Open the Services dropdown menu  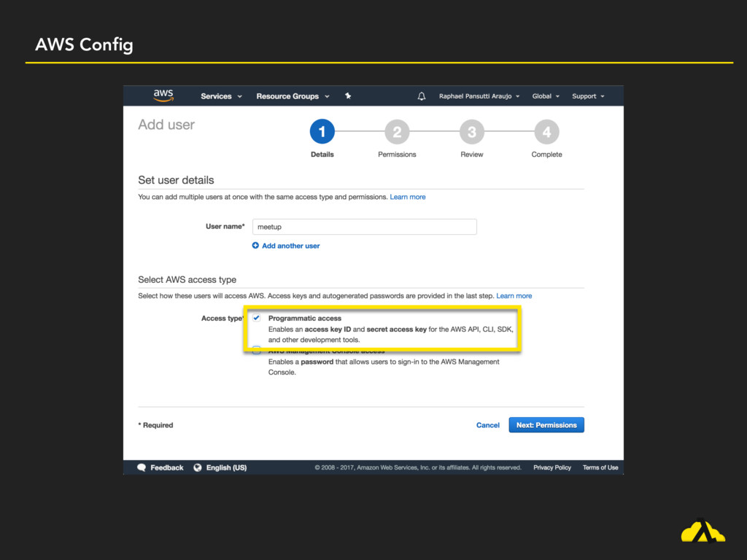pos(221,96)
